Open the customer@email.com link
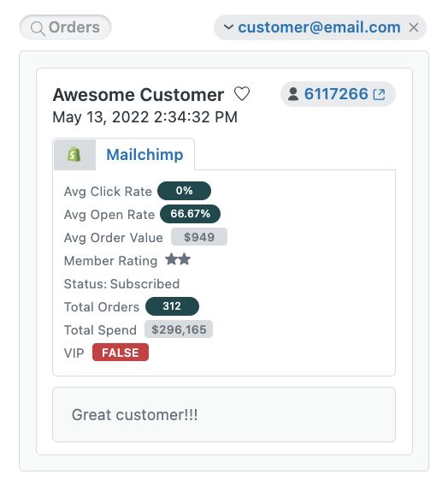448x492 pixels. coord(319,27)
